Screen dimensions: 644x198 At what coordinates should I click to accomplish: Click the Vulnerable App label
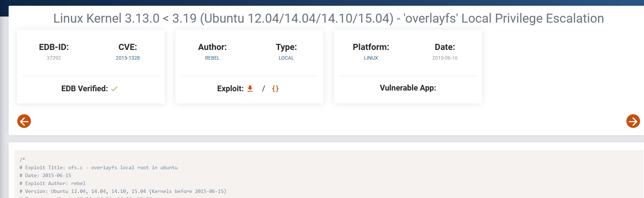[408, 88]
